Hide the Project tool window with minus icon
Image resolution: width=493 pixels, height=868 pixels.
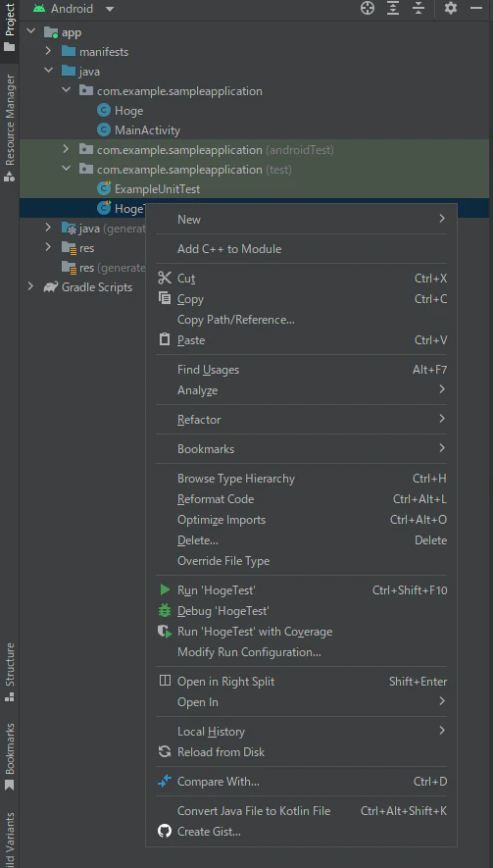coord(475,8)
